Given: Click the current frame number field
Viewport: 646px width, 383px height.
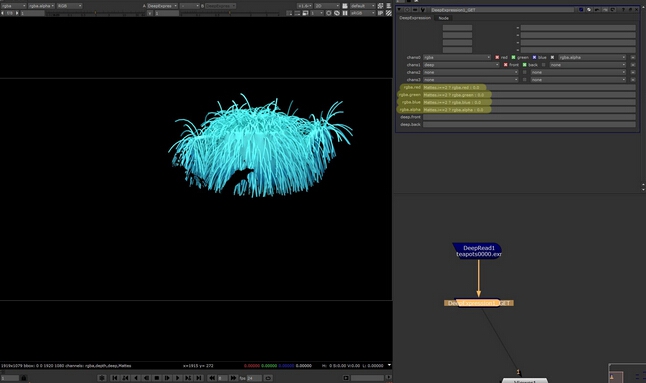Looking at the screenshot, I should 10,378.
